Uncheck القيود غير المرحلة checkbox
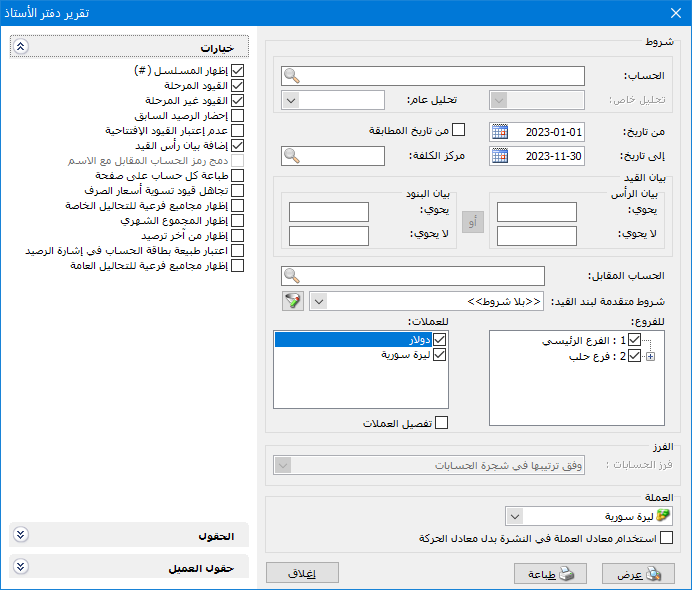The width and height of the screenshot is (692, 590). [237, 101]
